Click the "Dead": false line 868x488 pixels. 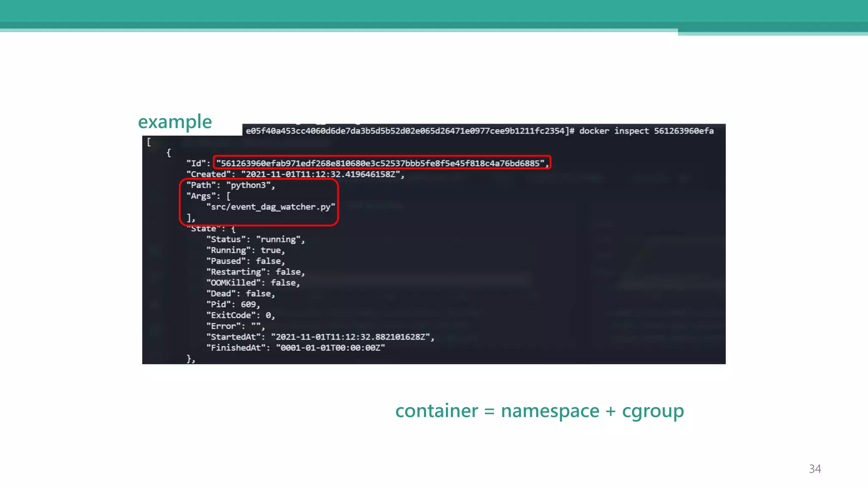pyautogui.click(x=241, y=294)
